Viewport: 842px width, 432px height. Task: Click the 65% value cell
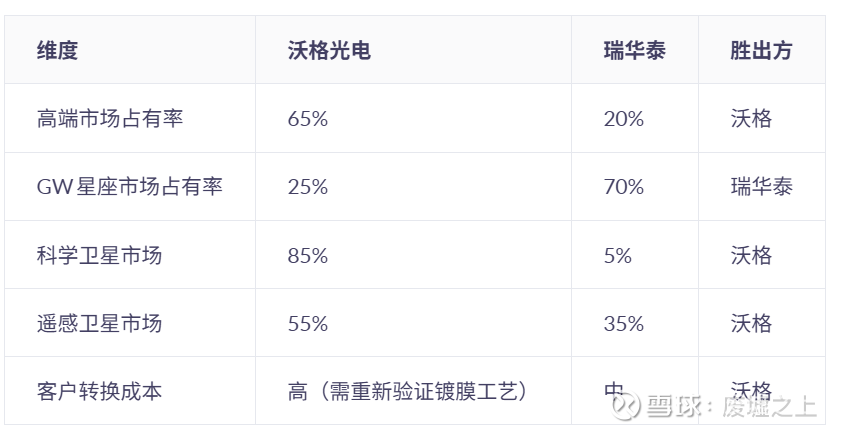(307, 119)
